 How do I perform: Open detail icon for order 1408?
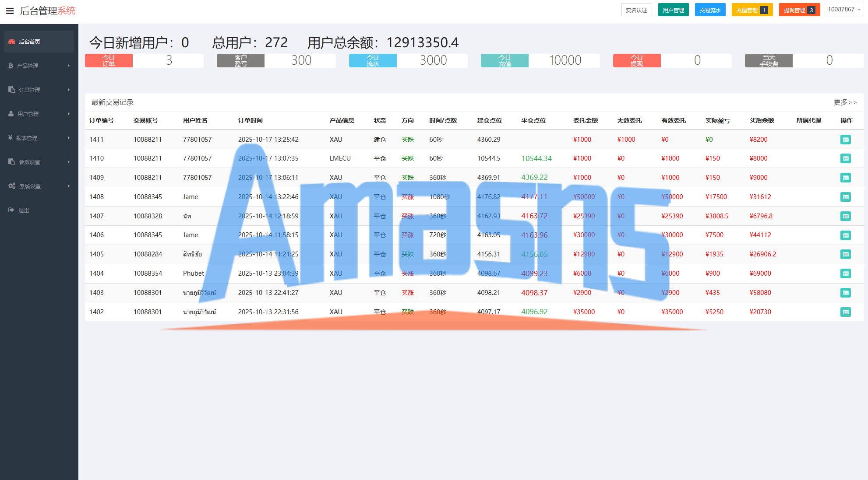point(845,197)
